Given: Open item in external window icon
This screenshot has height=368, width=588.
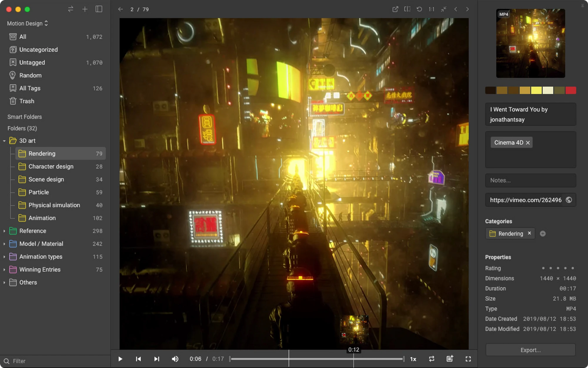Looking at the screenshot, I should pyautogui.click(x=395, y=9).
